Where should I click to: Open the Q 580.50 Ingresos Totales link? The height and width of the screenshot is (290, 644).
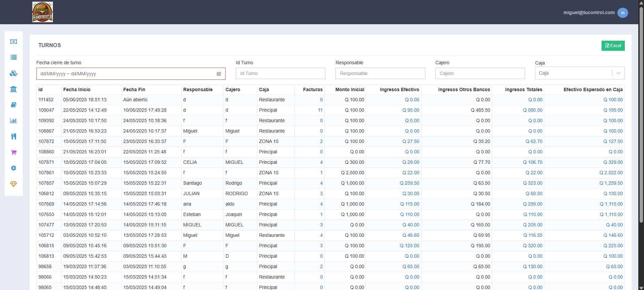(533, 110)
